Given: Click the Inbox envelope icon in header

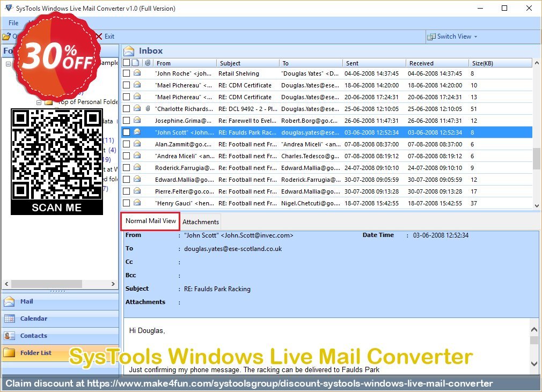Looking at the screenshot, I should point(129,51).
